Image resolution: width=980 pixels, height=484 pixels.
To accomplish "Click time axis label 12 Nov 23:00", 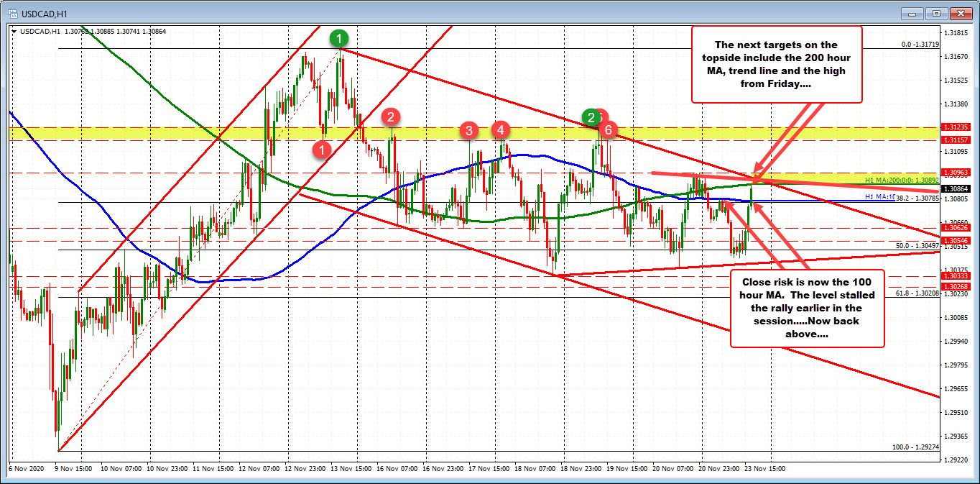I will tap(306, 467).
